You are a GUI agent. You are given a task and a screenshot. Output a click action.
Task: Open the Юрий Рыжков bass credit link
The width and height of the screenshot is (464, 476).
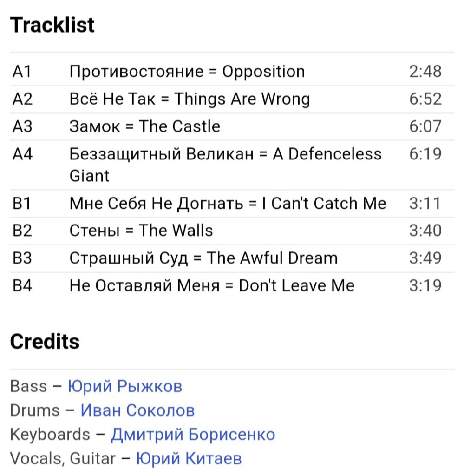pyautogui.click(x=125, y=386)
